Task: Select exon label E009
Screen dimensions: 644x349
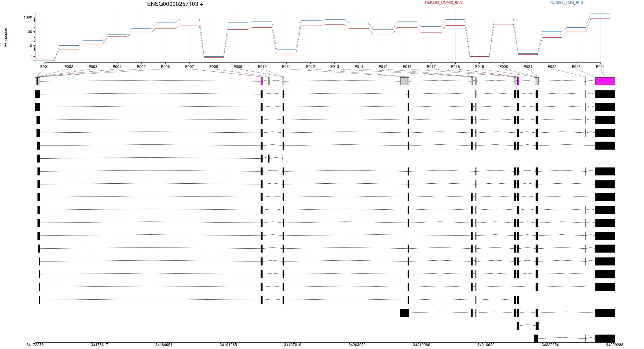Action: coord(238,67)
